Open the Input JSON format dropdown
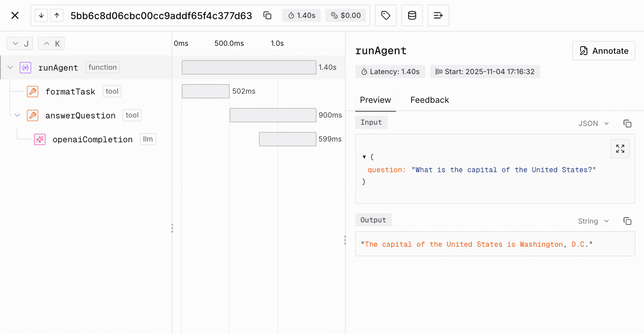The width and height of the screenshot is (644, 334). click(x=593, y=124)
